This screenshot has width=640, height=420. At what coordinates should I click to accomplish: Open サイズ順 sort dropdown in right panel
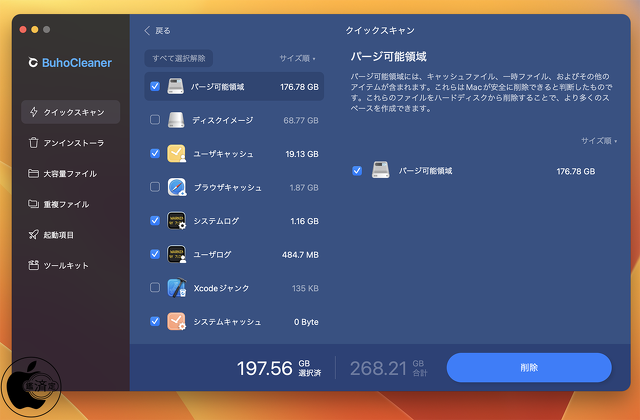click(597, 142)
